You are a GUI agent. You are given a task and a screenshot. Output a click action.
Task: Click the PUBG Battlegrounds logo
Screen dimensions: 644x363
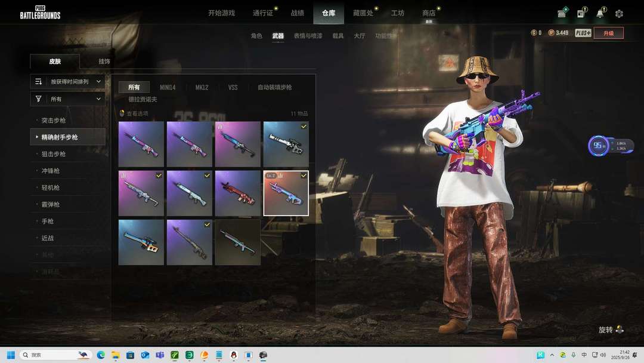pos(41,13)
